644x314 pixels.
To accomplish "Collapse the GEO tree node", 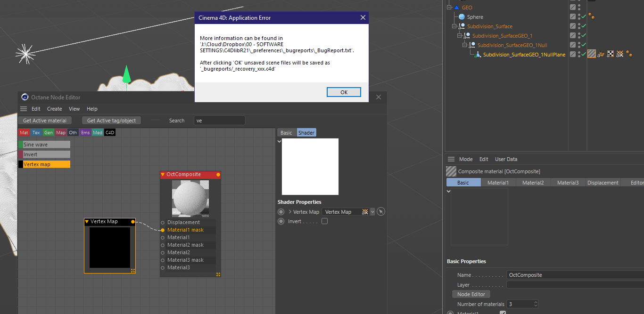I will click(x=450, y=8).
